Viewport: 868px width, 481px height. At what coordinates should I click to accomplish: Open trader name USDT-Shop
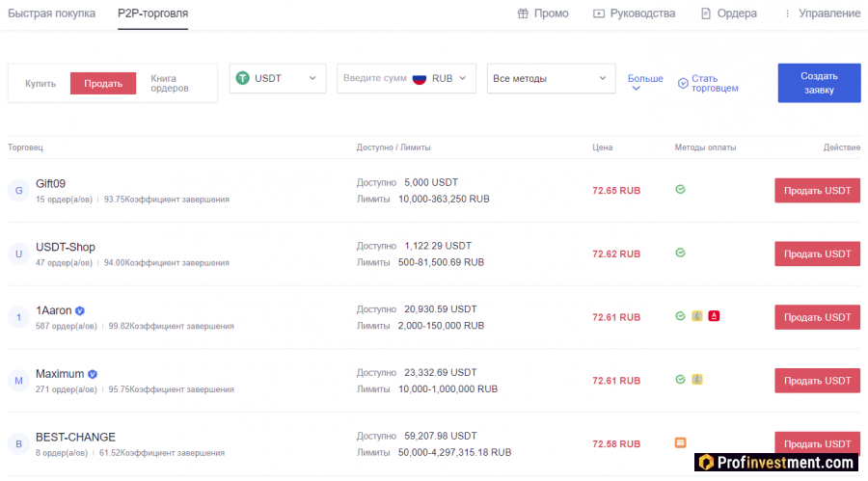tap(66, 247)
